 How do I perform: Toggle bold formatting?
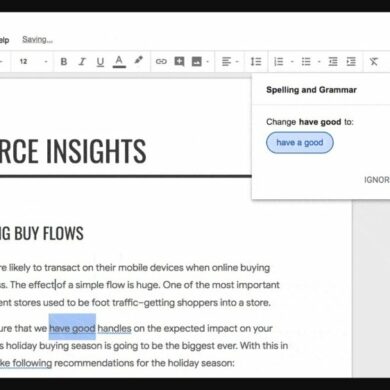click(64, 62)
